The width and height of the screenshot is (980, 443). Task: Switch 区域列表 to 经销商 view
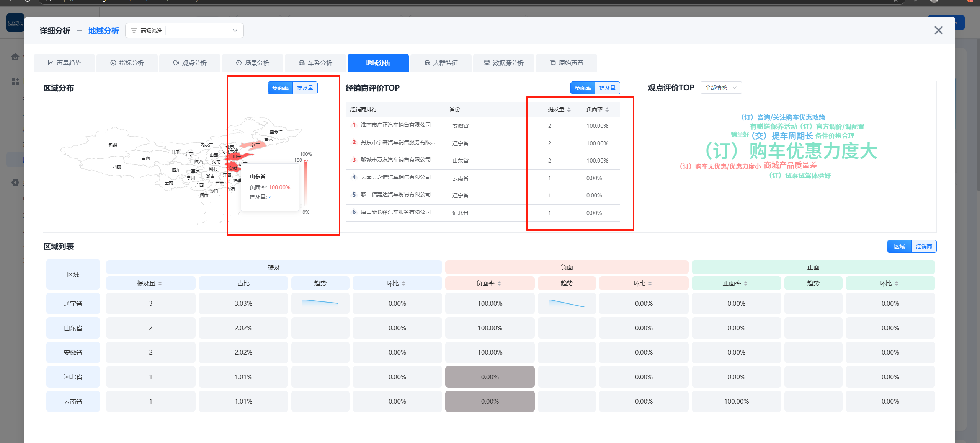(x=924, y=246)
